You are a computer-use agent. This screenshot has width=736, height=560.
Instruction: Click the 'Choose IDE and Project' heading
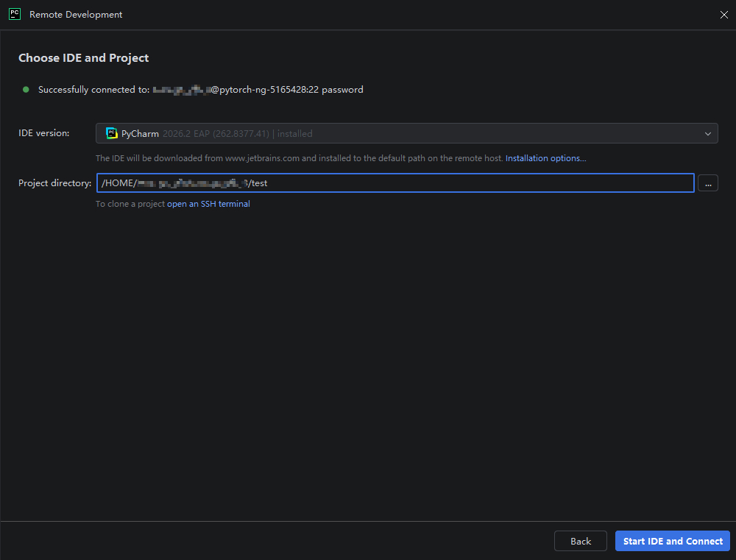click(84, 57)
